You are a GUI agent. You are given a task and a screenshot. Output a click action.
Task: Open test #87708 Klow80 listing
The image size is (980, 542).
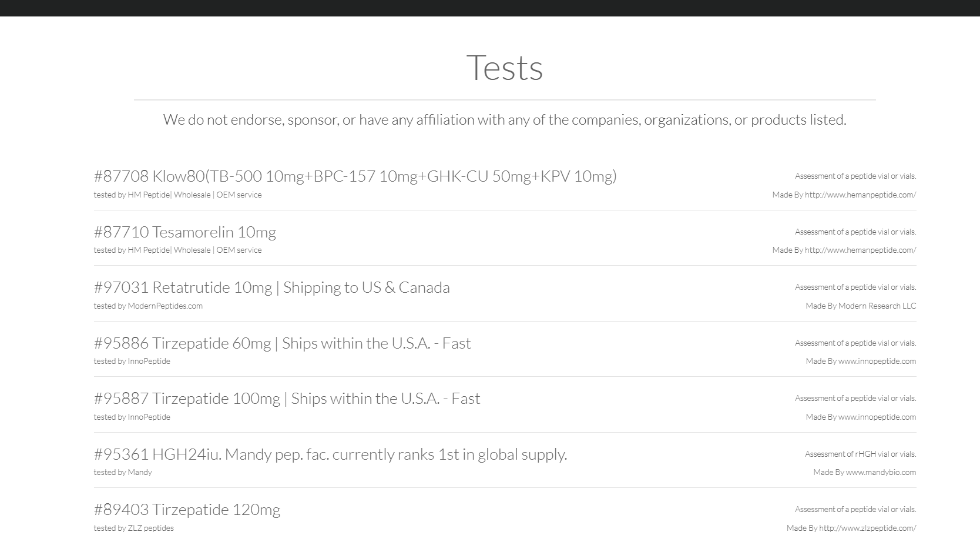click(355, 176)
